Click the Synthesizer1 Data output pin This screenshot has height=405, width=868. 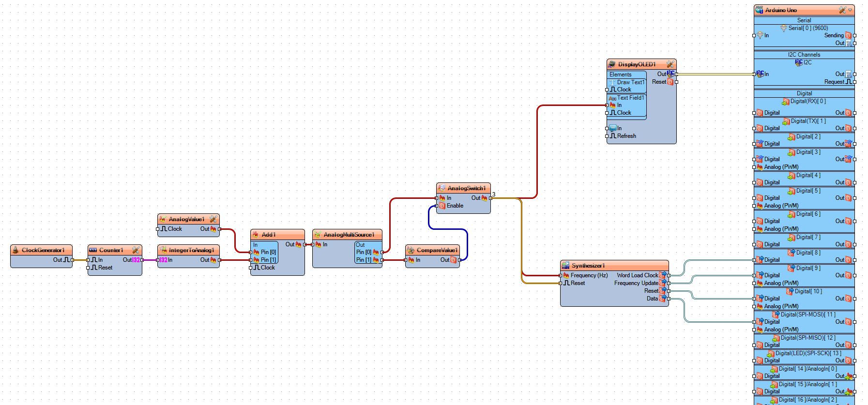pos(669,299)
